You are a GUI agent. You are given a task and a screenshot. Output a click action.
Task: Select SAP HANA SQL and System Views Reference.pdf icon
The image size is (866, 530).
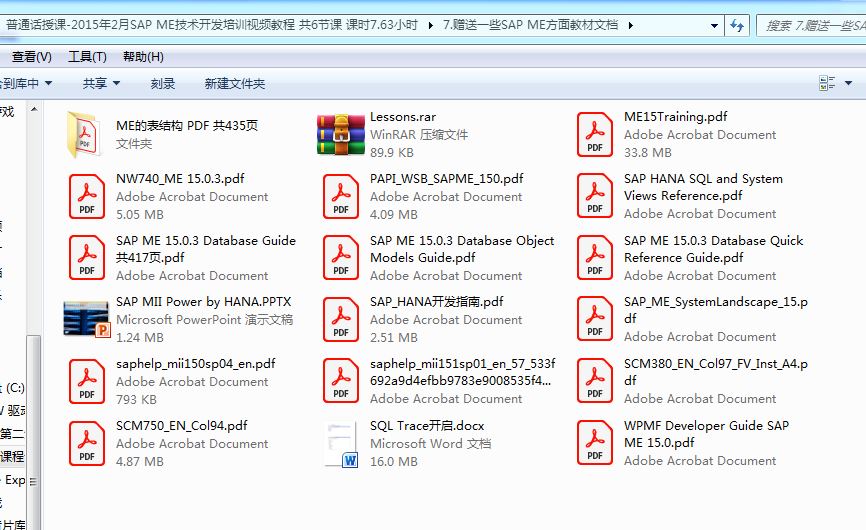click(595, 195)
